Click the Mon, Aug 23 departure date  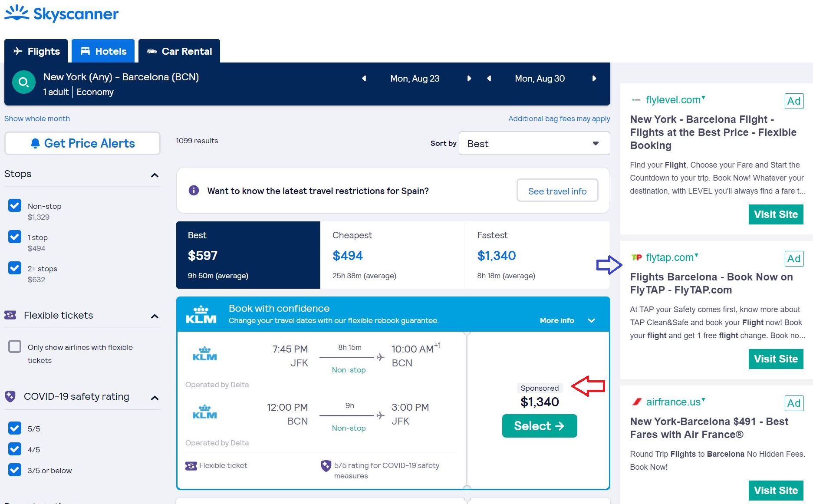[x=415, y=79]
